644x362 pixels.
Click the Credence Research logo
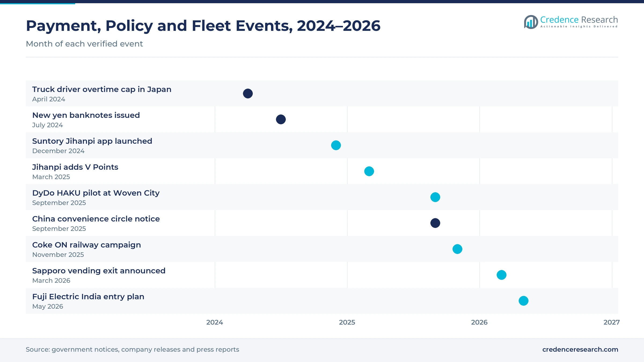pyautogui.click(x=571, y=22)
